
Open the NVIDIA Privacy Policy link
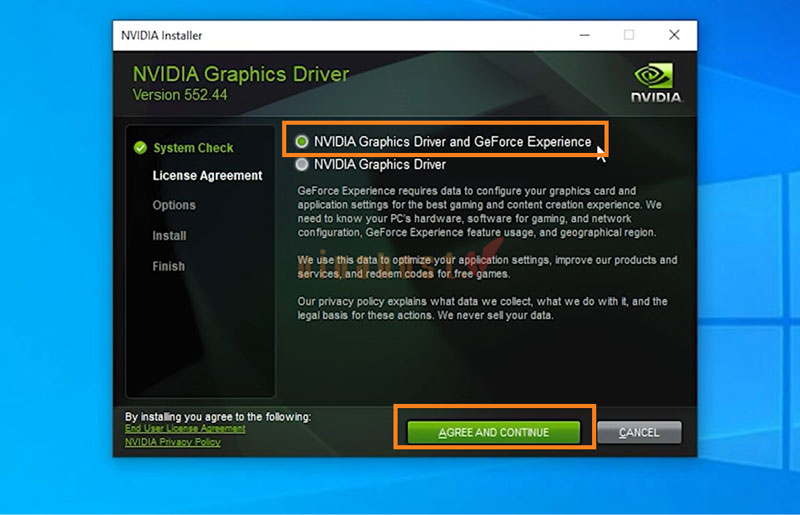173,442
